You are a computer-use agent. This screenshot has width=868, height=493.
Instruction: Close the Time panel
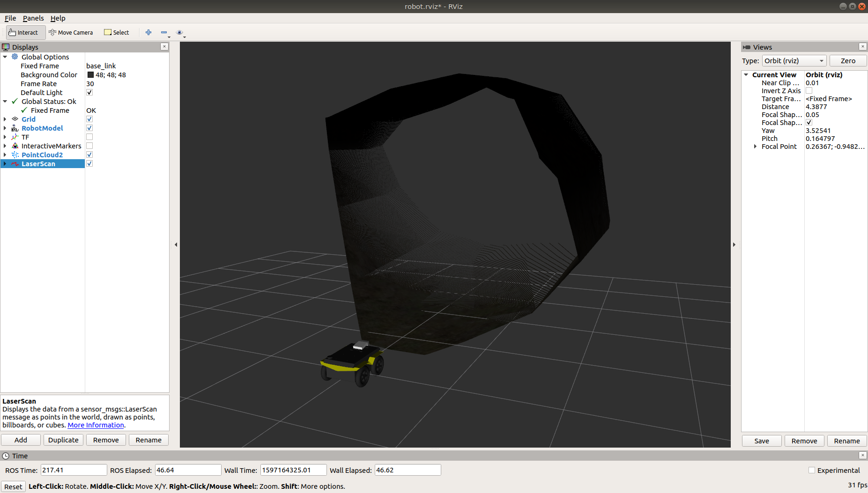coord(862,456)
